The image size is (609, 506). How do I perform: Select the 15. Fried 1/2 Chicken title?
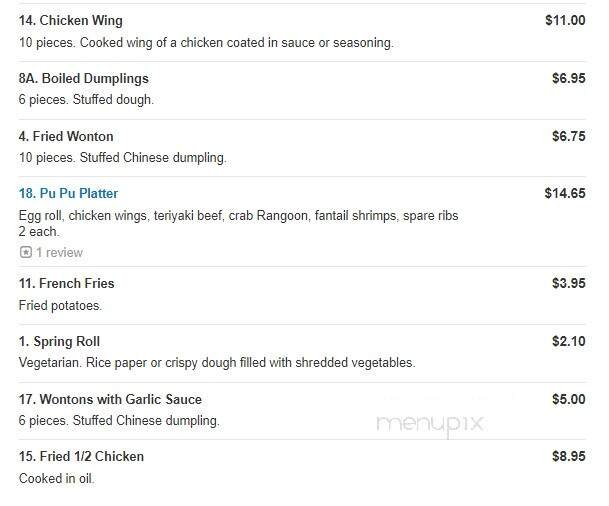(81, 456)
